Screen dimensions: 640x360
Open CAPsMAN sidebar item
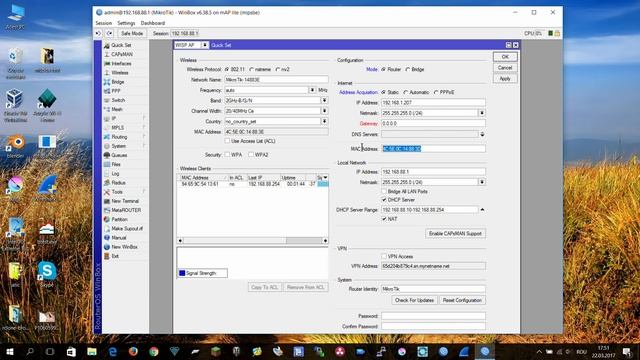pos(122,54)
